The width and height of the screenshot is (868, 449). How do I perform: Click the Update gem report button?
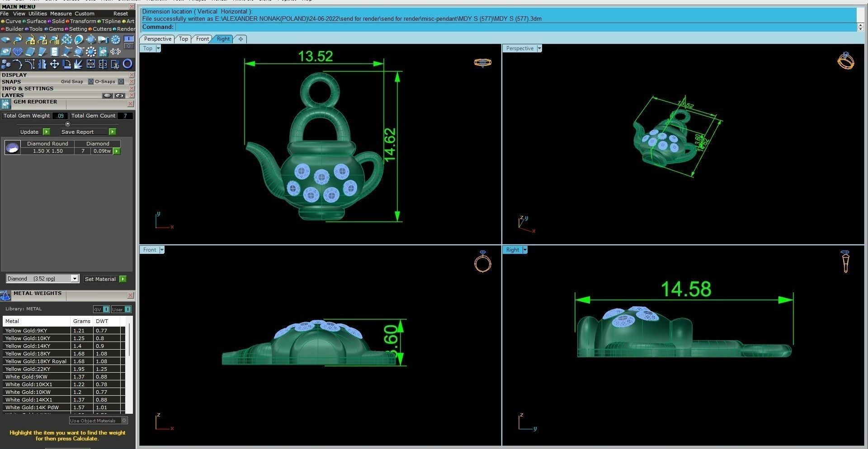click(35, 132)
